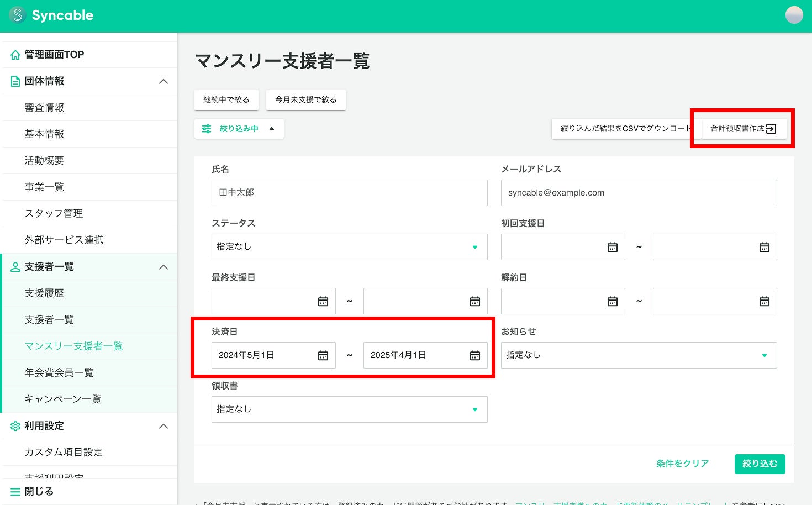Open calendar for 初回支援日 end date
This screenshot has width=812, height=505.
point(764,247)
